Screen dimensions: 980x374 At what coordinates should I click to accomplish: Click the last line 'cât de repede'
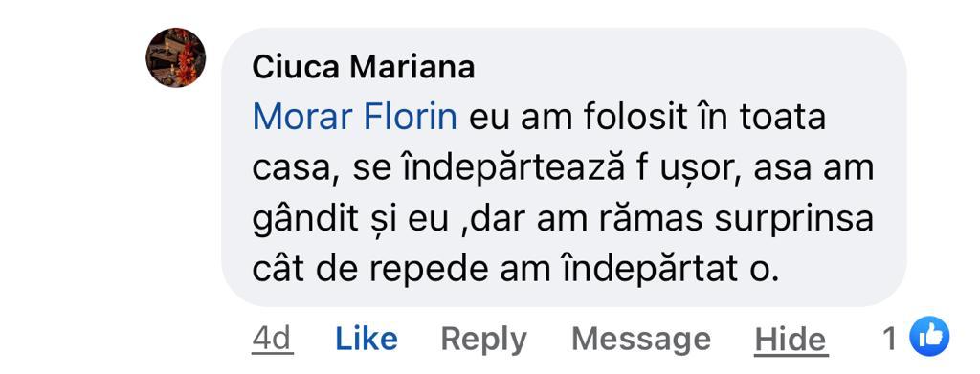tap(517, 271)
